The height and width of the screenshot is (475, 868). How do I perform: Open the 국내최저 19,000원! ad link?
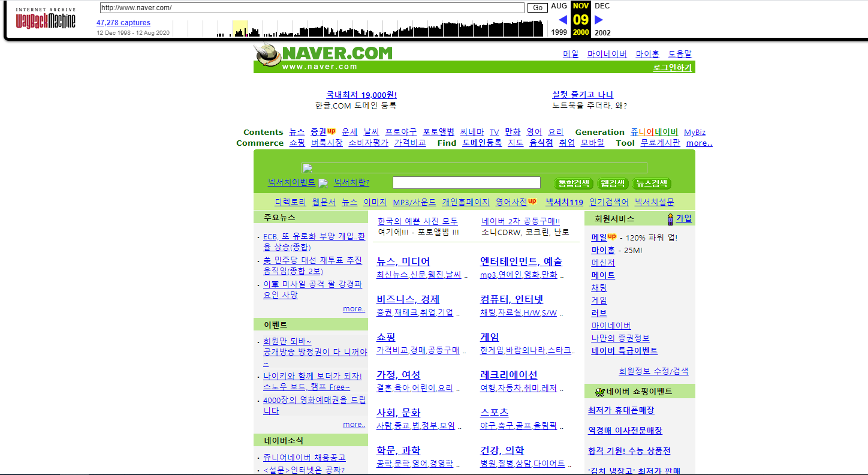pyautogui.click(x=361, y=95)
